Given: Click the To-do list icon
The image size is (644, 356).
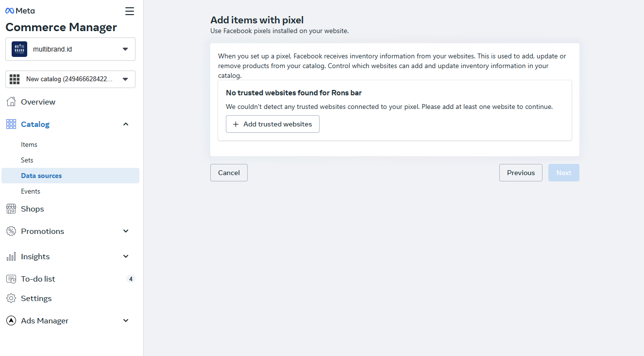Looking at the screenshot, I should pos(11,279).
